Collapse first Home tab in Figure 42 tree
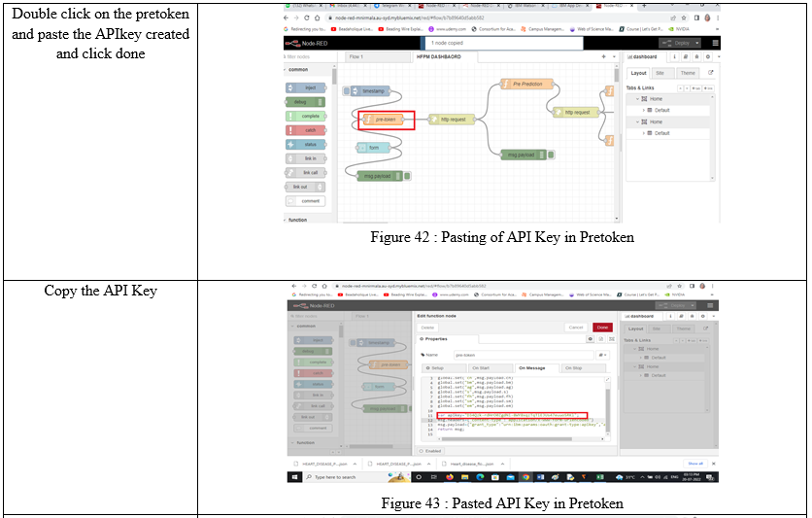 (x=637, y=98)
